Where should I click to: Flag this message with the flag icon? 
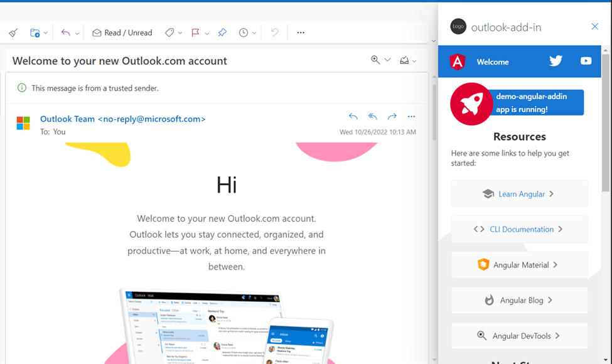coord(195,32)
